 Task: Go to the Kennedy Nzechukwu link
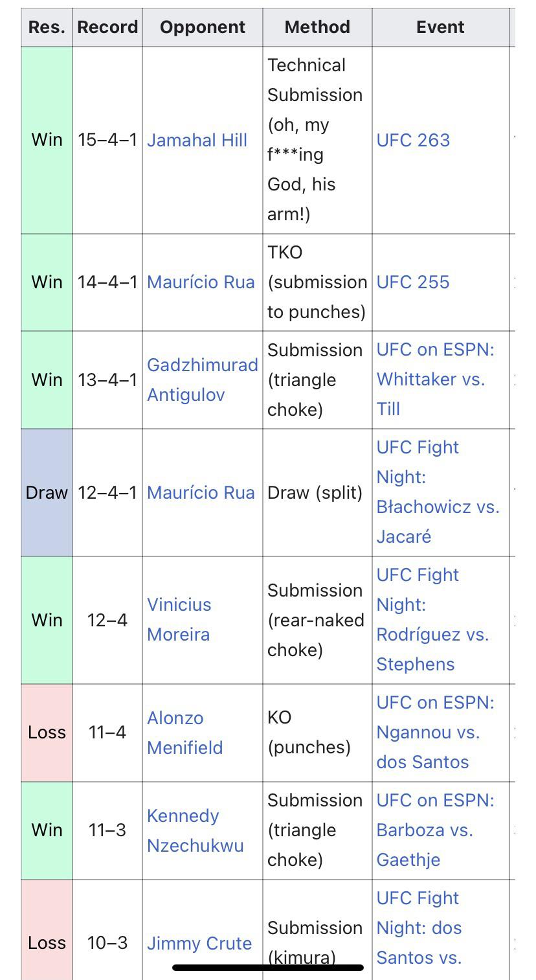coord(195,830)
